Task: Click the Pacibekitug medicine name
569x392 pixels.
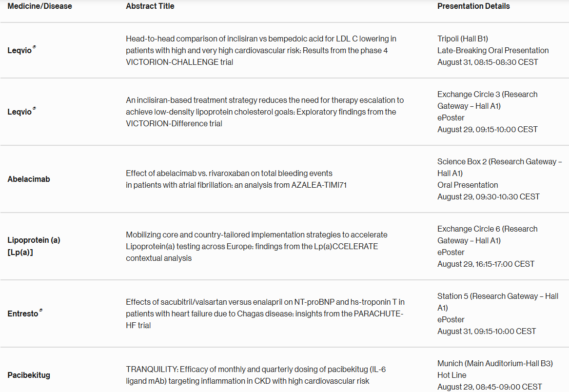Action: pyautogui.click(x=29, y=375)
